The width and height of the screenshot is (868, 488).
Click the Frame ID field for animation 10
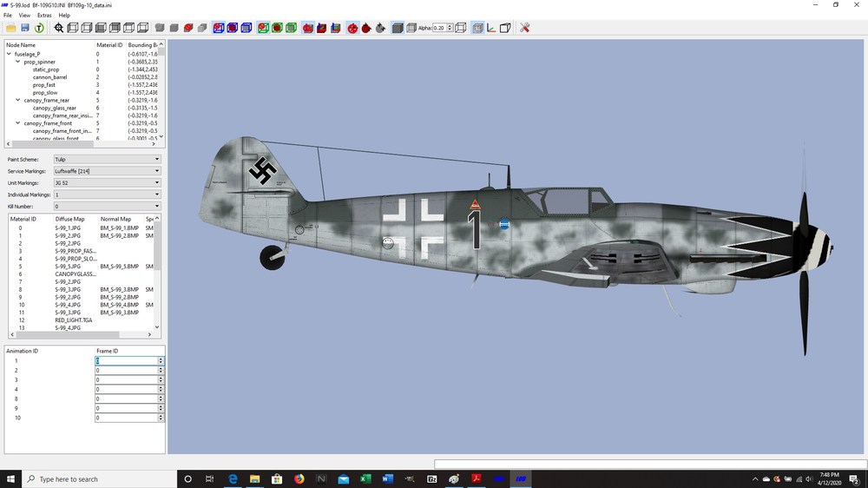(x=126, y=418)
